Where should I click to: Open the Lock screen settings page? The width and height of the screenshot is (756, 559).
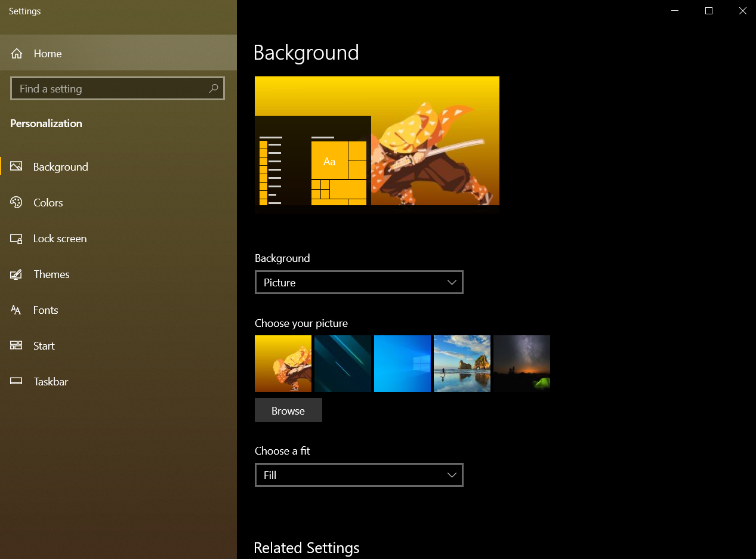118,239
